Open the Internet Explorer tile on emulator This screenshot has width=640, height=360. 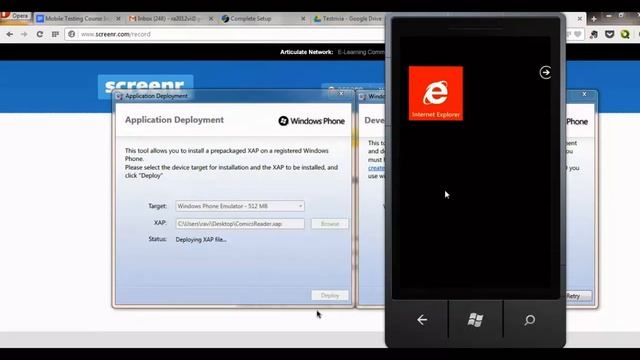pos(436,93)
